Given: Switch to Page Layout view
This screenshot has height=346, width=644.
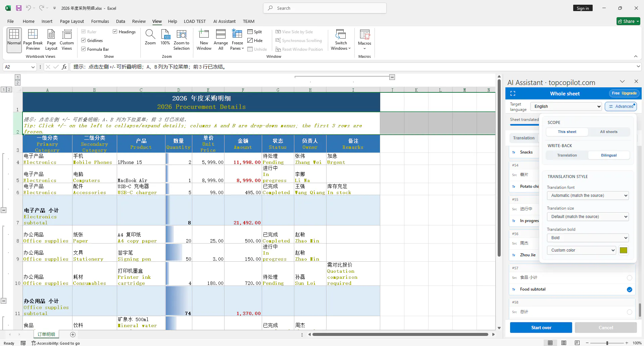Looking at the screenshot, I should (51, 40).
